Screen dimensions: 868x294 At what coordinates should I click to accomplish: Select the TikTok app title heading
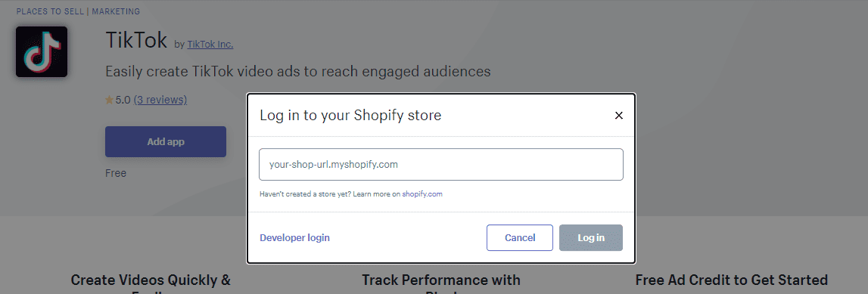[136, 40]
